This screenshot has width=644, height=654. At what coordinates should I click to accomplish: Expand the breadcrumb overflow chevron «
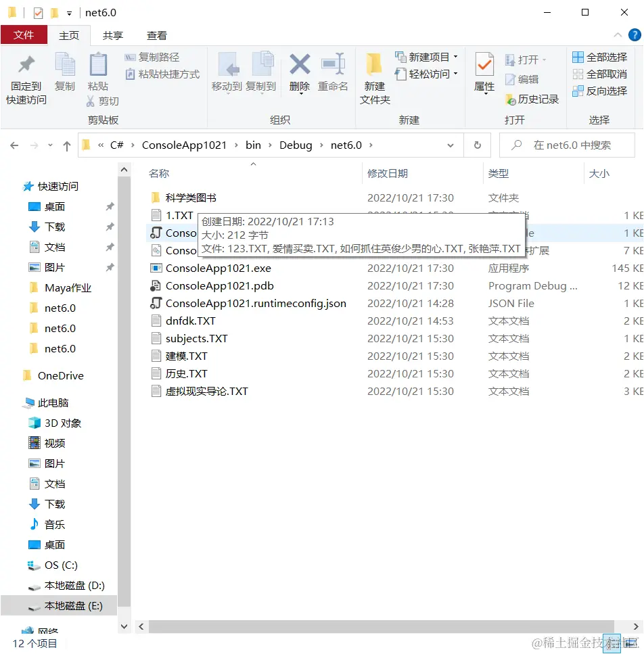click(101, 145)
